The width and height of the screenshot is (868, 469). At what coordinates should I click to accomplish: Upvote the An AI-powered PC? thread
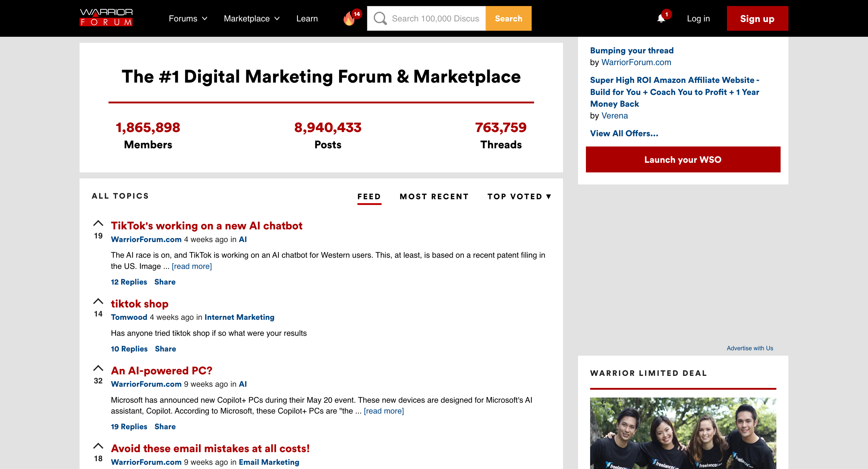[98, 368]
